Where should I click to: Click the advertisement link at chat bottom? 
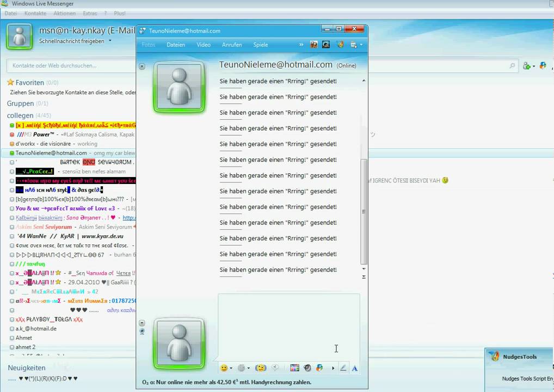point(226,382)
